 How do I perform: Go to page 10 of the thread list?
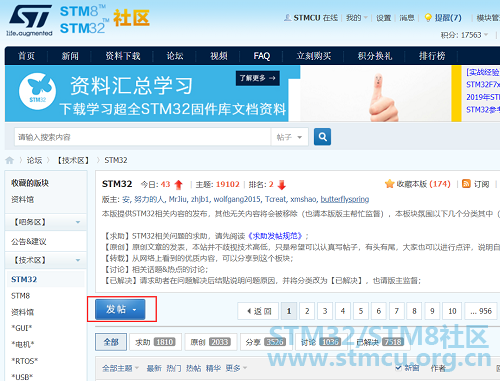[x=452, y=311]
